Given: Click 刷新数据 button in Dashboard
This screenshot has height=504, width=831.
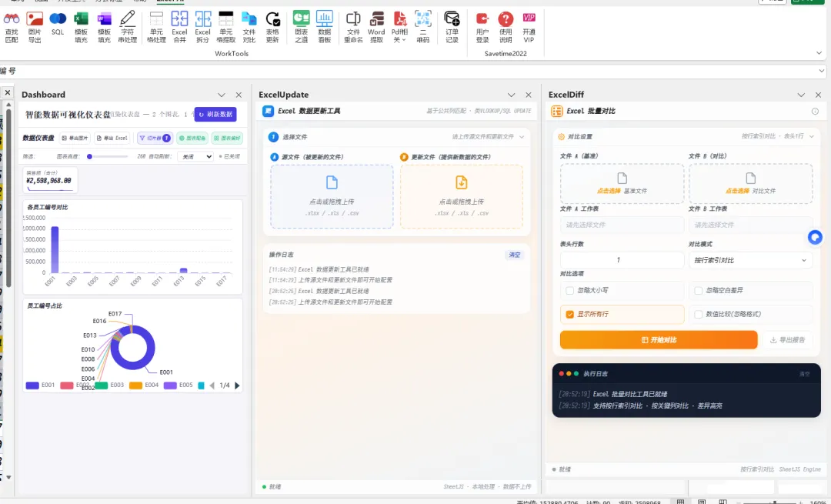Looking at the screenshot, I should (x=215, y=115).
